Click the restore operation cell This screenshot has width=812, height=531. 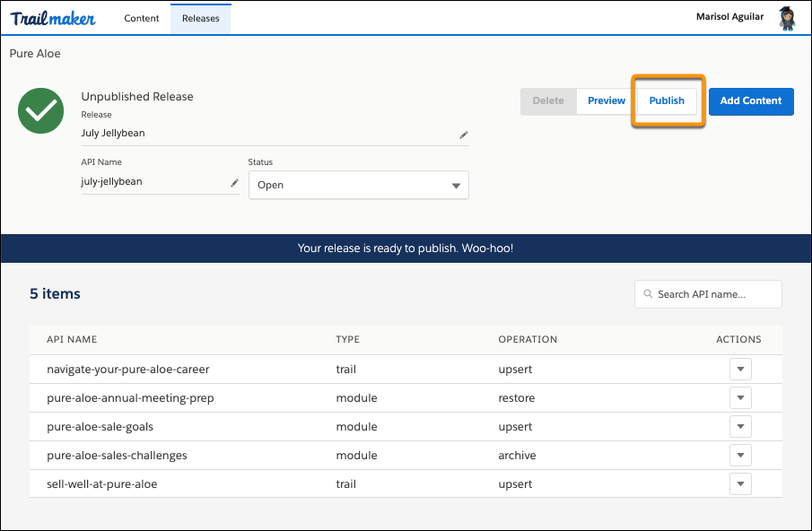tap(516, 398)
